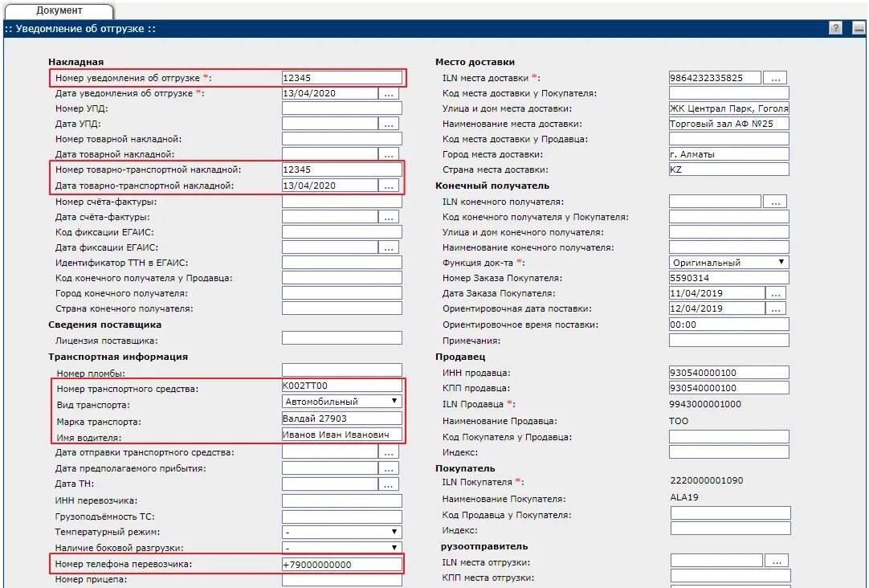Focus the Имя водителя field
Screen dimensions: 869x588
point(341,435)
